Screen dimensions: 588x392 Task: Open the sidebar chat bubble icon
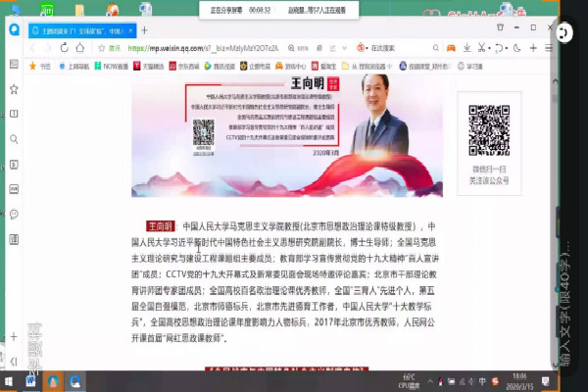pos(14,215)
